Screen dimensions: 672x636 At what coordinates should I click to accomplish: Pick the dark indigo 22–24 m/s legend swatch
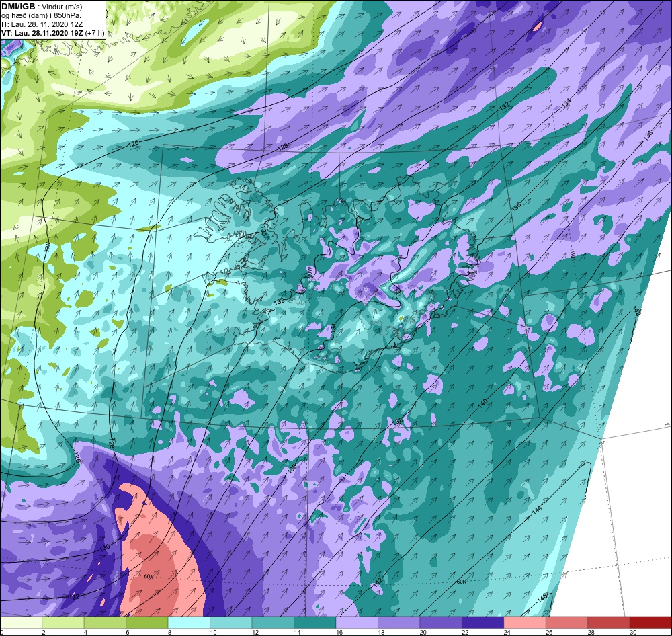pos(483,623)
